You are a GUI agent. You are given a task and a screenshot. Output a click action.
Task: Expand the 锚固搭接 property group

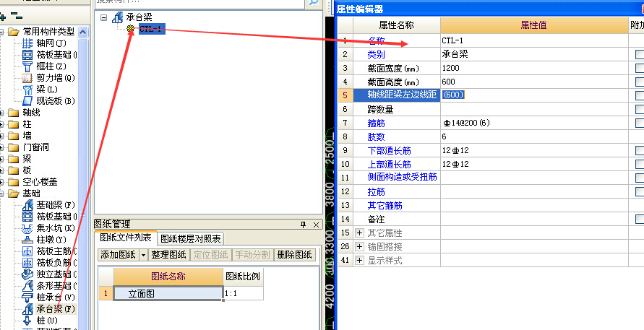pos(359,247)
